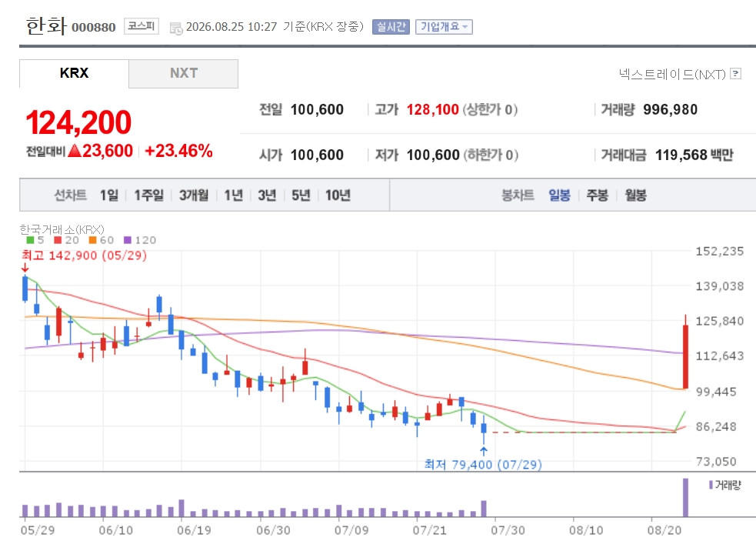The height and width of the screenshot is (551, 756).
Task: Expand the 기업개요 dropdown
Action: [444, 27]
